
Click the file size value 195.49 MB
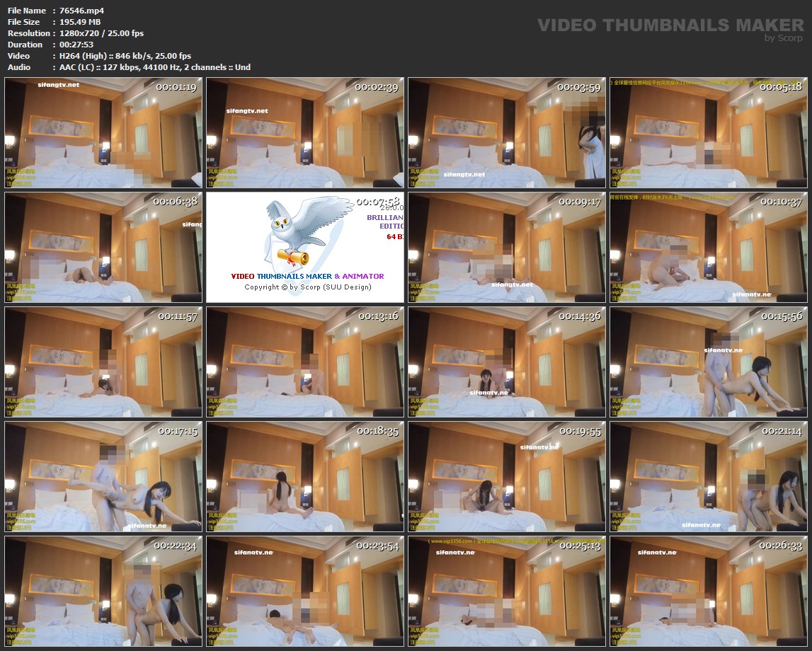(80, 22)
